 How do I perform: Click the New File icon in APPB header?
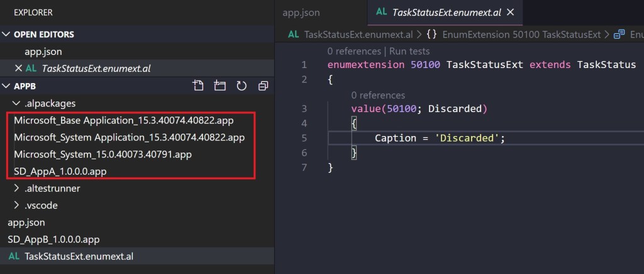(x=198, y=86)
